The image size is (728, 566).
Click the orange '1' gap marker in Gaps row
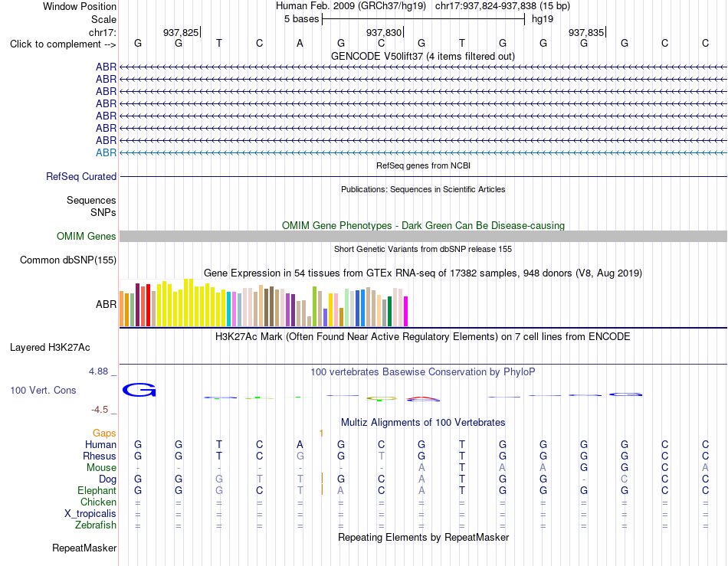click(321, 433)
